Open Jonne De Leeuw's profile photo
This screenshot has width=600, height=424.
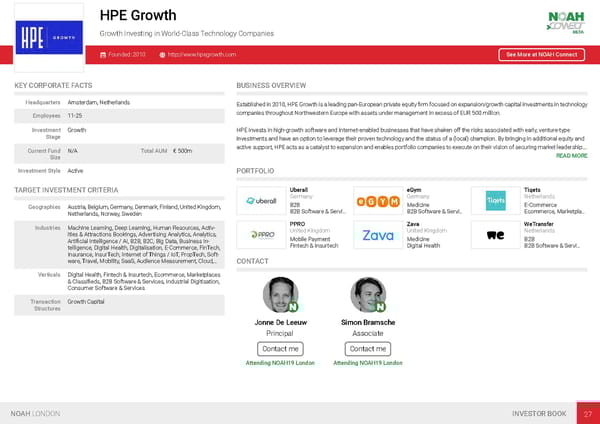click(280, 294)
